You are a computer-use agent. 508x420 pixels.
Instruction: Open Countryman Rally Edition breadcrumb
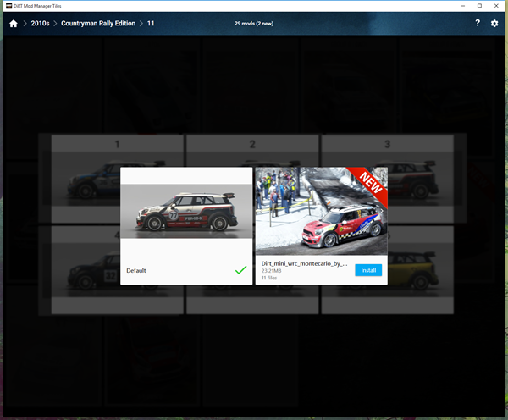point(98,24)
